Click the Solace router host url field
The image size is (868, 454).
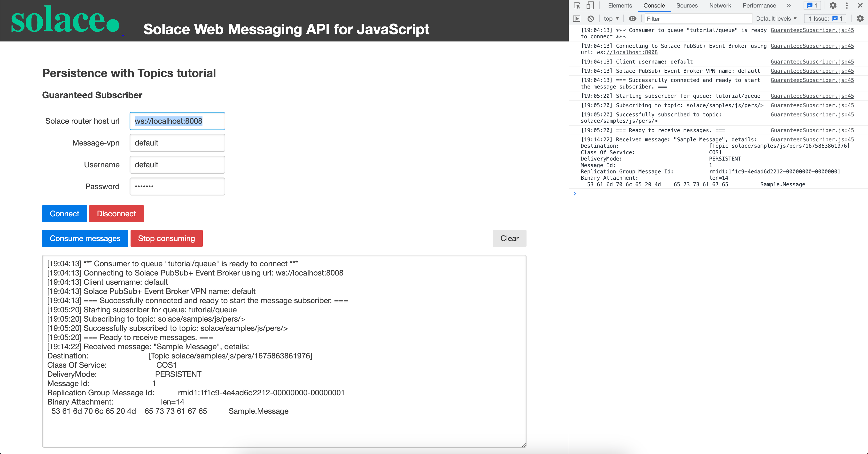click(177, 121)
